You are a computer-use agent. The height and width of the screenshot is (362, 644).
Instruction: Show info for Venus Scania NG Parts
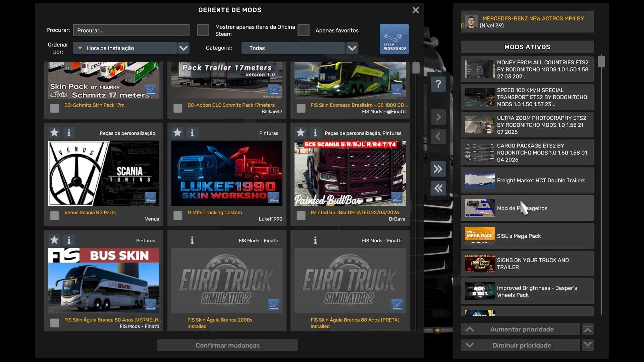click(x=69, y=133)
